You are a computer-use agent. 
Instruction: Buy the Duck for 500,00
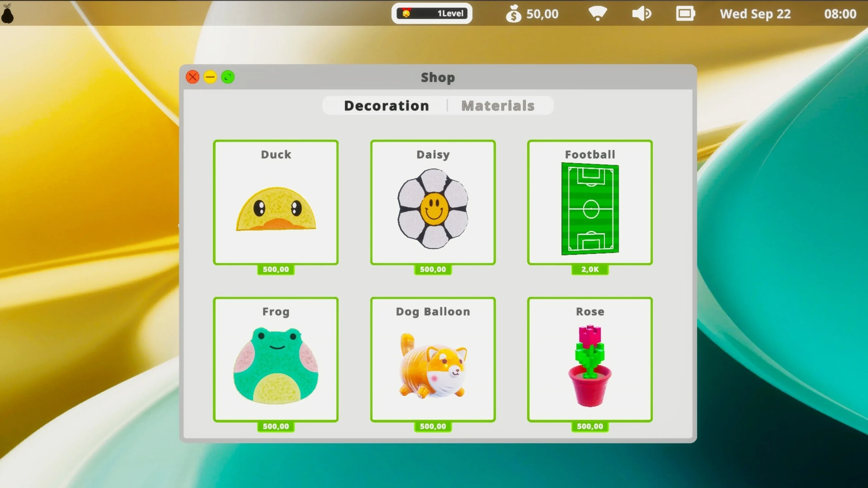click(x=276, y=270)
